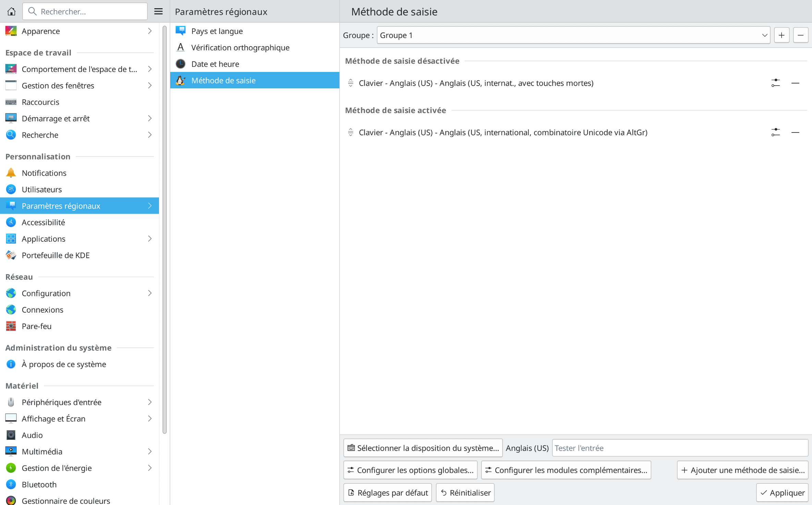Click the Pare-feu firewall icon
Screen dimensions: 812x505
click(x=11, y=326)
